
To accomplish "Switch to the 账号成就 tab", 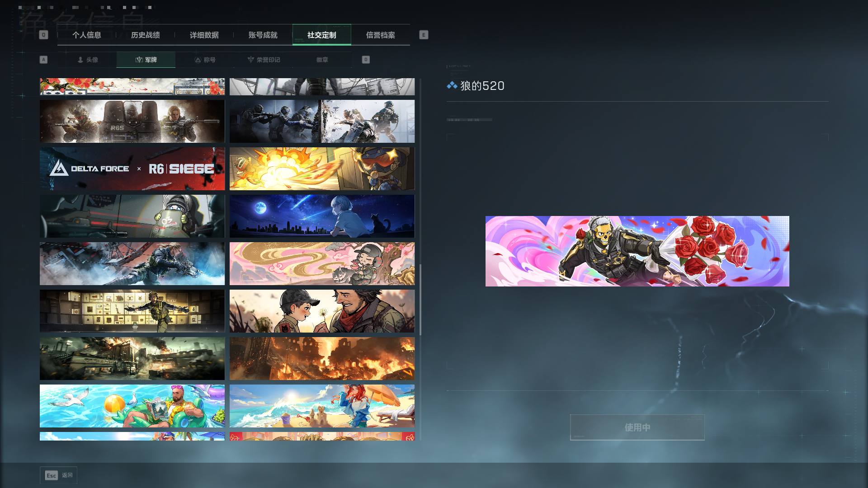I will [263, 35].
